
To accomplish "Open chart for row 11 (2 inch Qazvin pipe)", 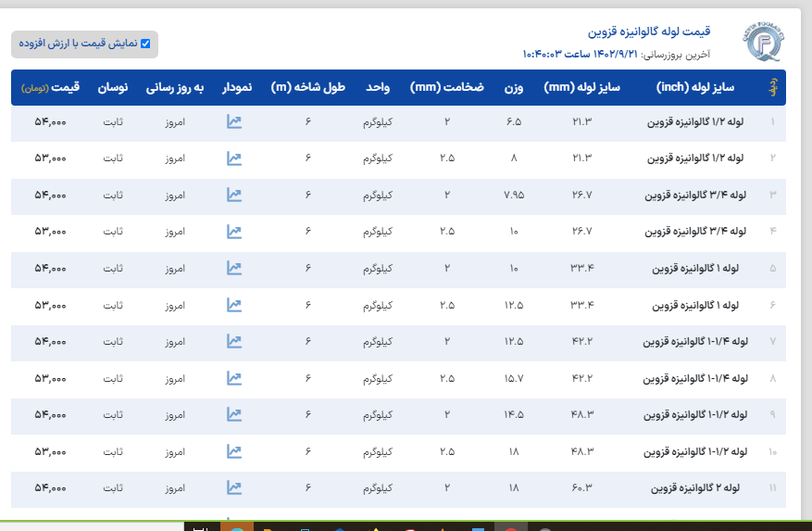I will [x=234, y=487].
